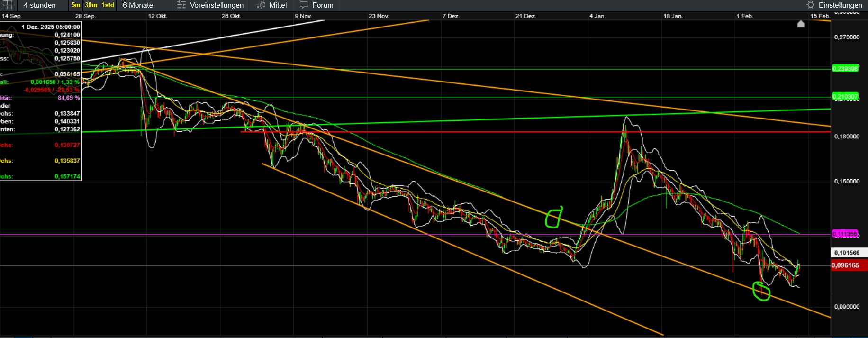Switch to the 30m interval

coord(91,5)
